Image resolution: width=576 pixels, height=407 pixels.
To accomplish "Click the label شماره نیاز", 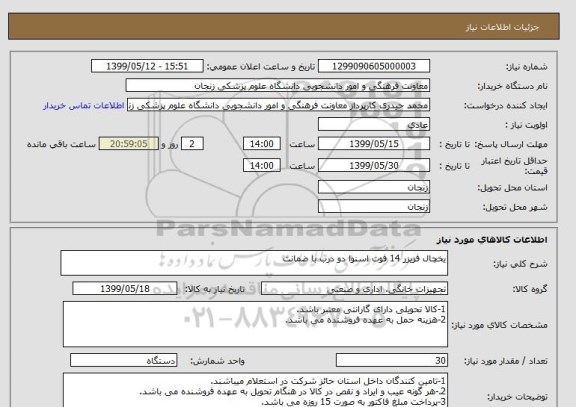I will click(x=526, y=67).
